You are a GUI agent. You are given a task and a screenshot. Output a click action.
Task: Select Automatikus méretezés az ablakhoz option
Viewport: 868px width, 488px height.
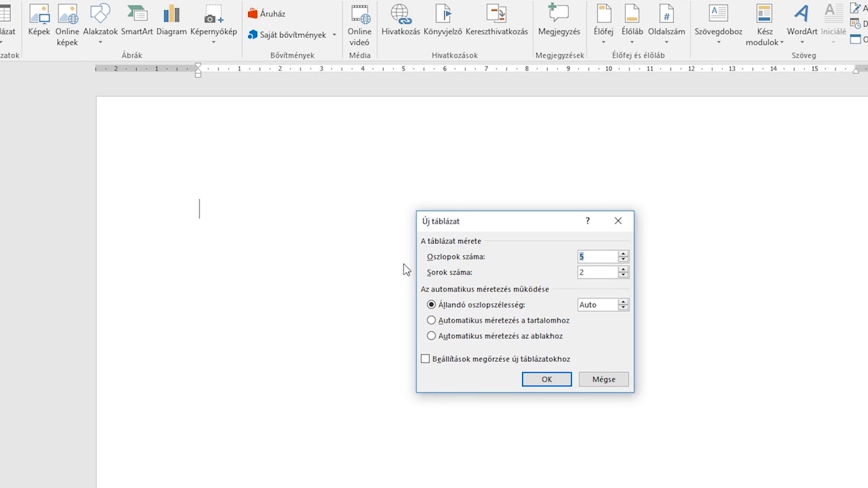[431, 336]
